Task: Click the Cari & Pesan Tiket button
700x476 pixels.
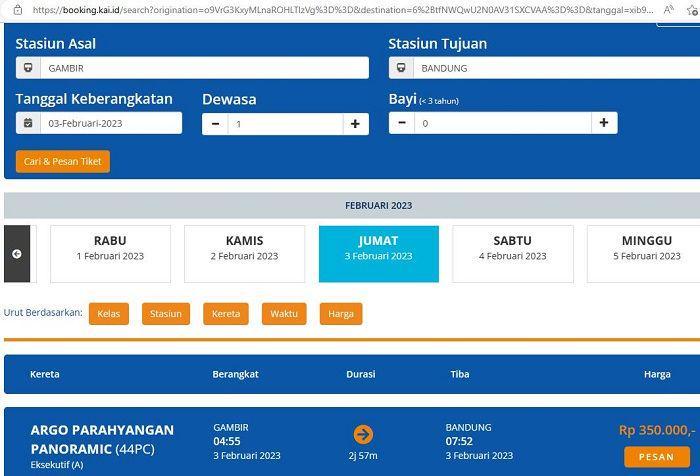Action: point(63,161)
